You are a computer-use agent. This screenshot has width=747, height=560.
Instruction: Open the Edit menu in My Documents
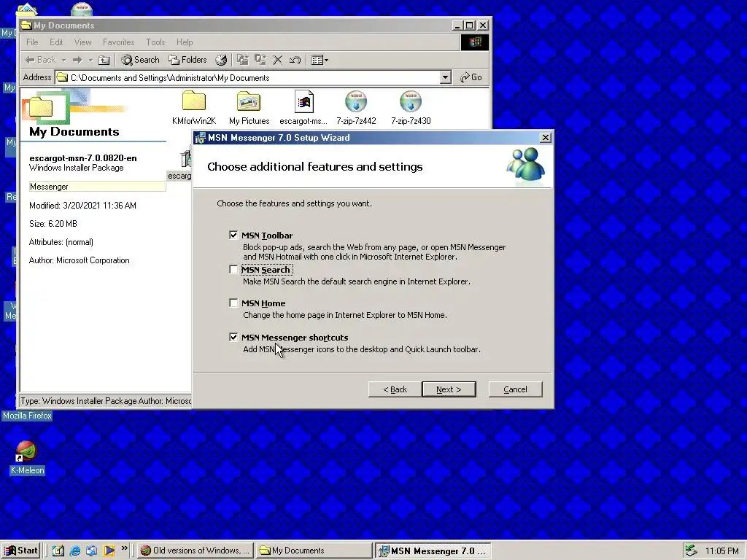pyautogui.click(x=56, y=42)
